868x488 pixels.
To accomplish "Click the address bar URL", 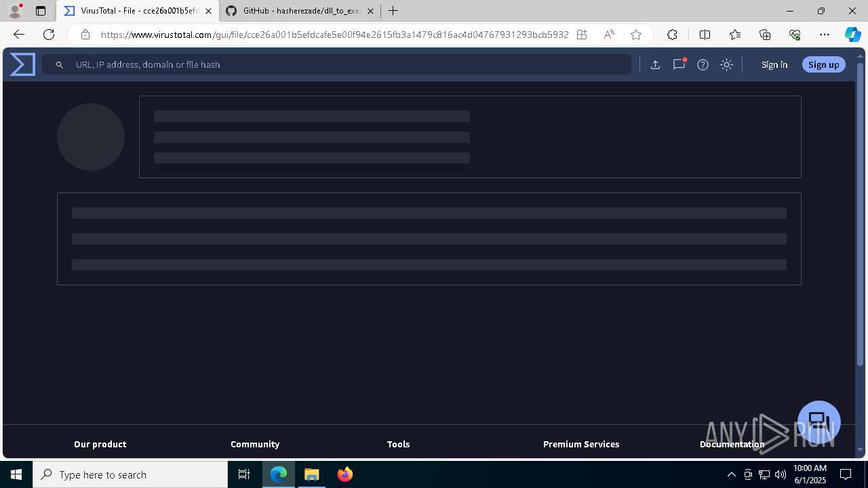I will [335, 35].
